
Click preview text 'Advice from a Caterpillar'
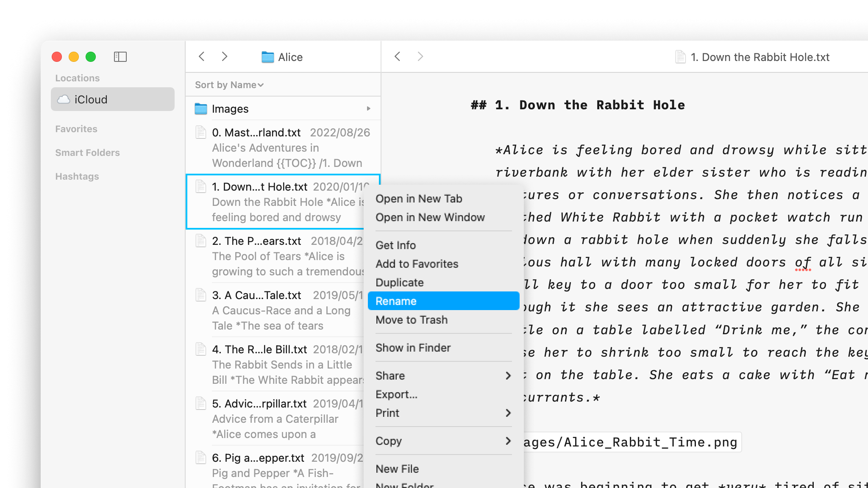tap(275, 419)
